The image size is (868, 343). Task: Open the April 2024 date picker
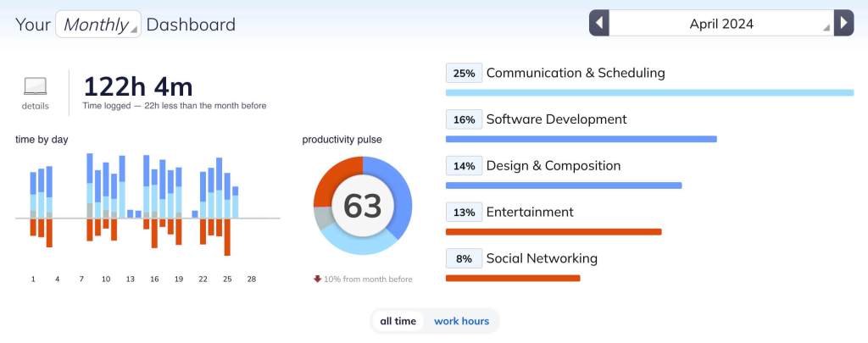721,24
